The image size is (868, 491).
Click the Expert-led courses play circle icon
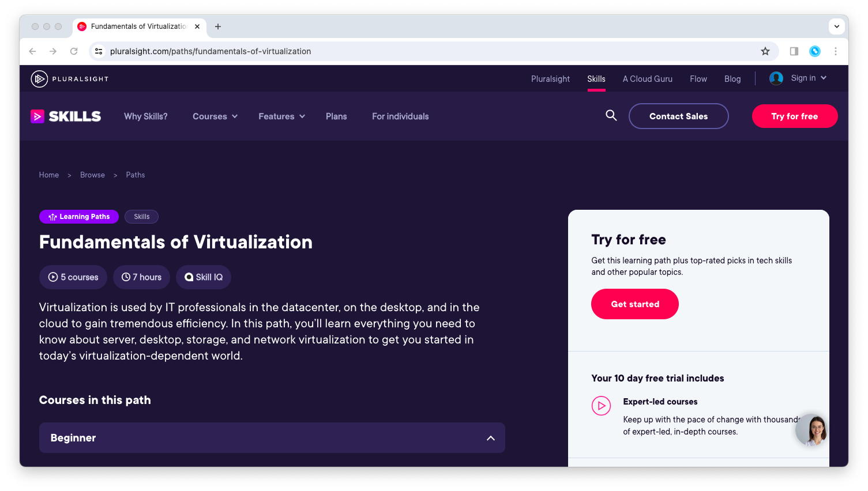click(x=601, y=406)
